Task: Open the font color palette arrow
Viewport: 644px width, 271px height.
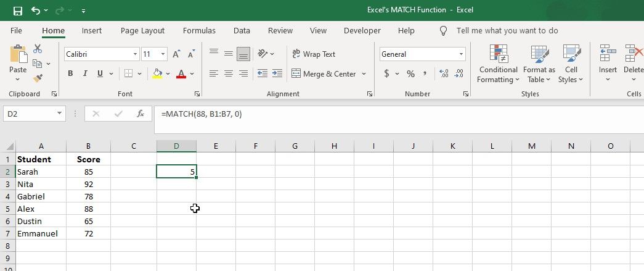Action: click(192, 74)
